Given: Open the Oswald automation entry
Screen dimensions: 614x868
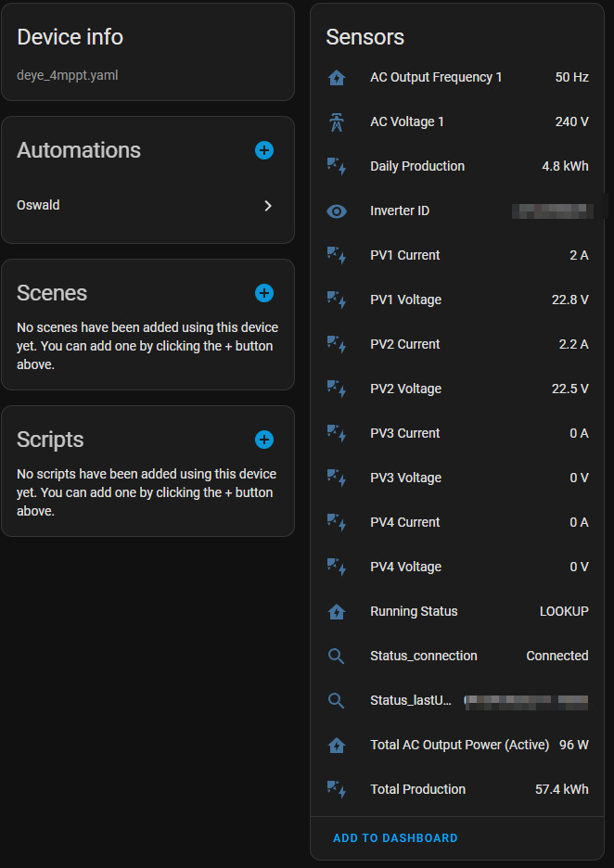Looking at the screenshot, I should (x=39, y=205).
